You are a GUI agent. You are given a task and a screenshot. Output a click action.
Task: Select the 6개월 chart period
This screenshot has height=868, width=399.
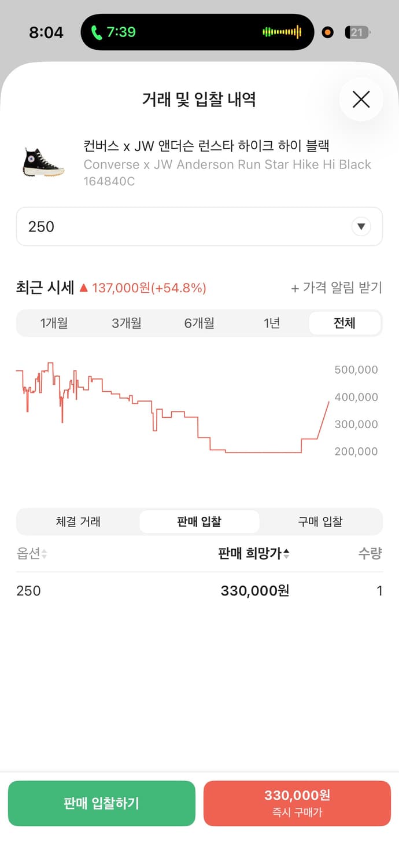pyautogui.click(x=199, y=323)
